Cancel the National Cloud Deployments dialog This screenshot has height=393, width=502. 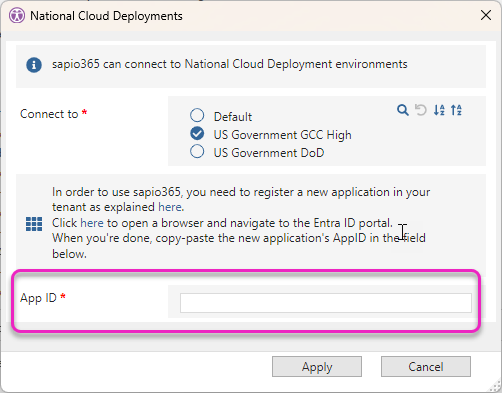(426, 367)
